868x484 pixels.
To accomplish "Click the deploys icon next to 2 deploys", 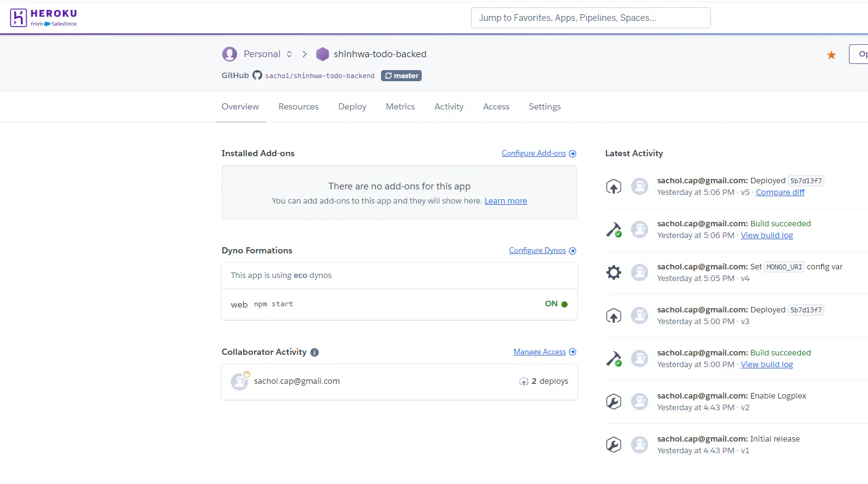I will (524, 381).
